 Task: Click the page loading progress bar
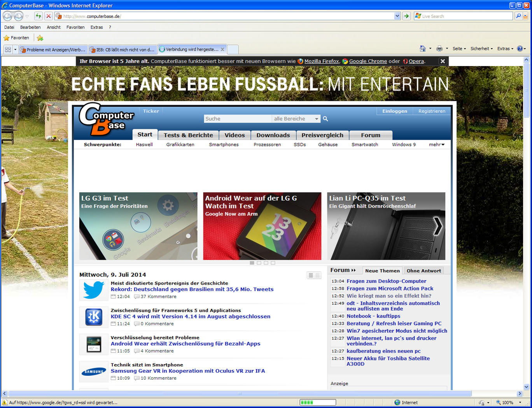pyautogui.click(x=317, y=402)
